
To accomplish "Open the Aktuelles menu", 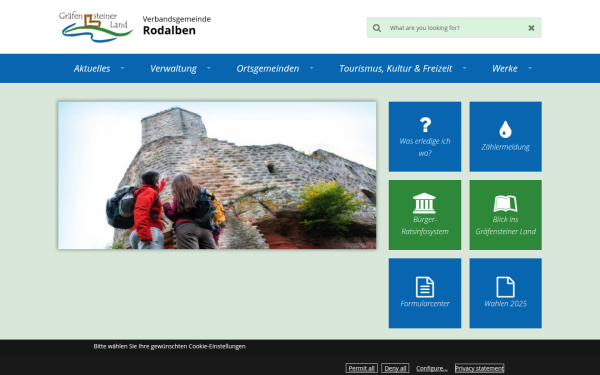I will pos(92,68).
